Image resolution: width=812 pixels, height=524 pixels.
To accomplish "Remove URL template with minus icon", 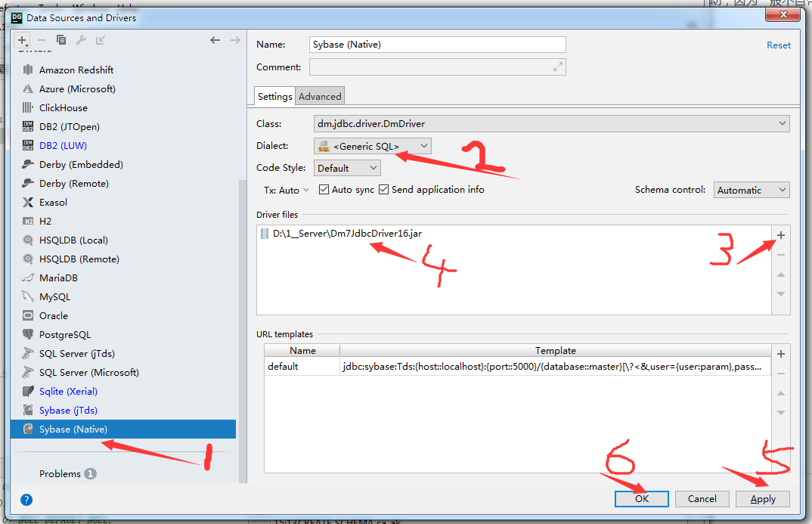I will click(781, 374).
